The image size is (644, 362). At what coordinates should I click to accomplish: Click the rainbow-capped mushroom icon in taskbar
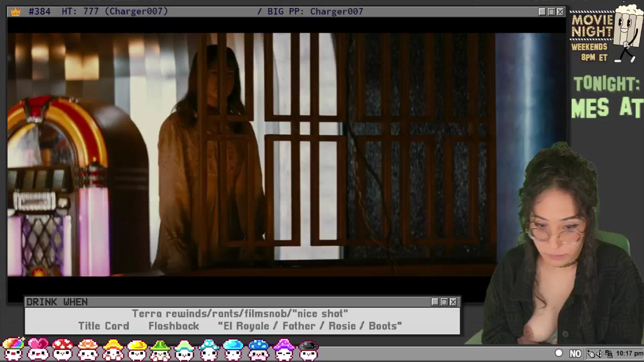tap(13, 349)
